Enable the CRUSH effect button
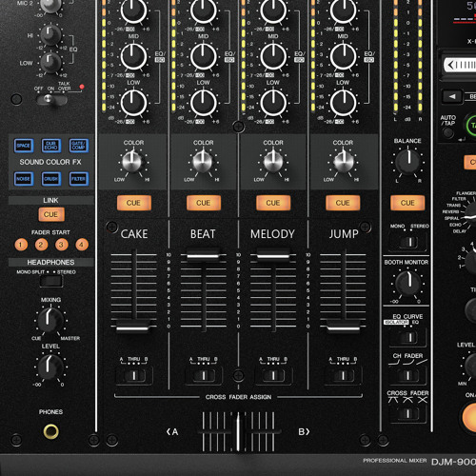 click(51, 179)
